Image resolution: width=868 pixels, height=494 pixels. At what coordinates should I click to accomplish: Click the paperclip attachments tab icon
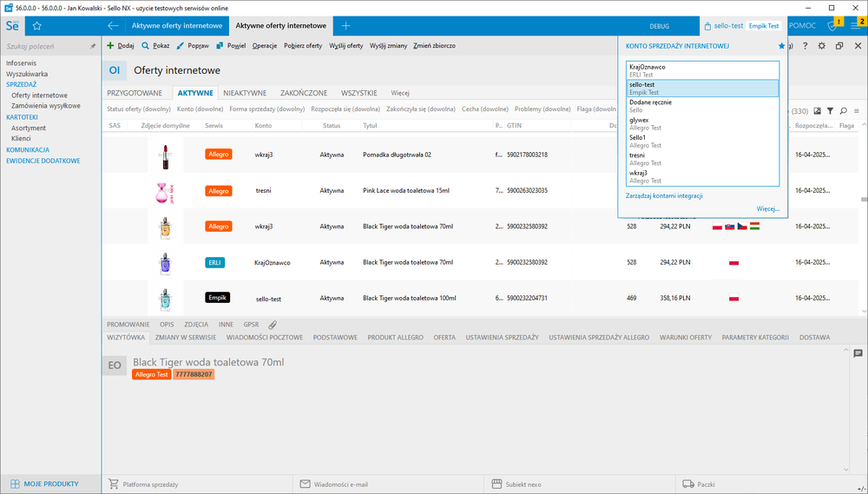[x=273, y=324]
